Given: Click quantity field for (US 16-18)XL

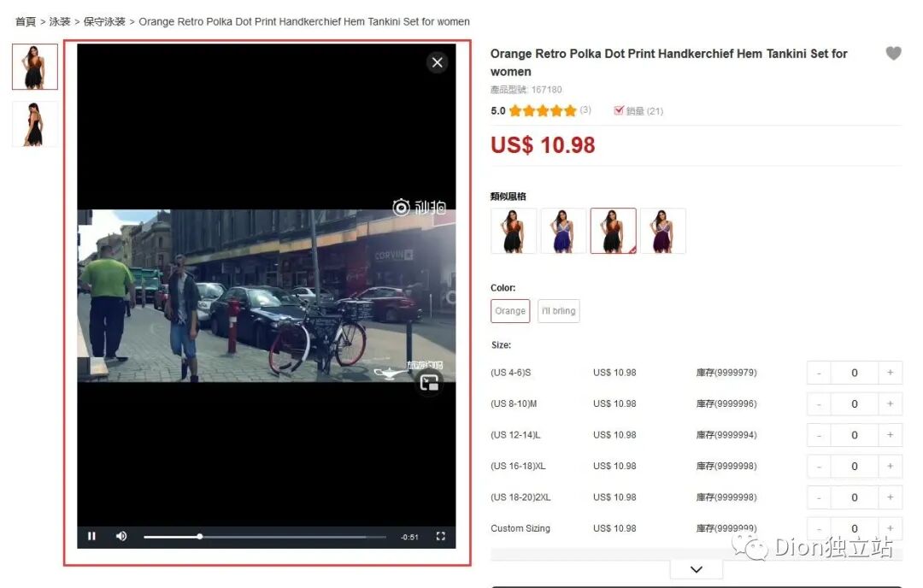Looking at the screenshot, I should click(854, 466).
